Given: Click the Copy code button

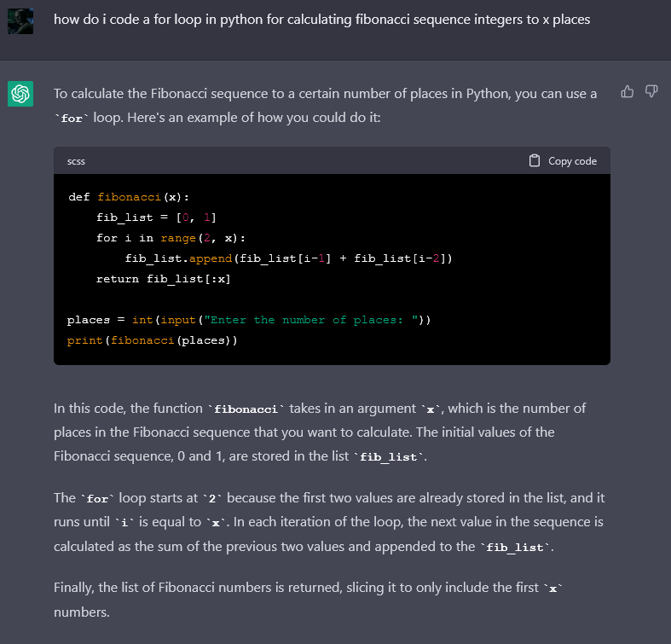Looking at the screenshot, I should pyautogui.click(x=563, y=160).
